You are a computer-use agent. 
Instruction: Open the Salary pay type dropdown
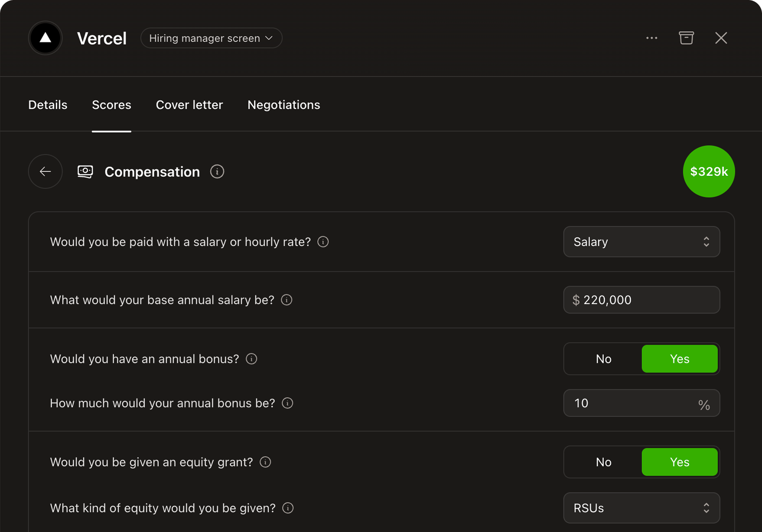pyautogui.click(x=641, y=242)
